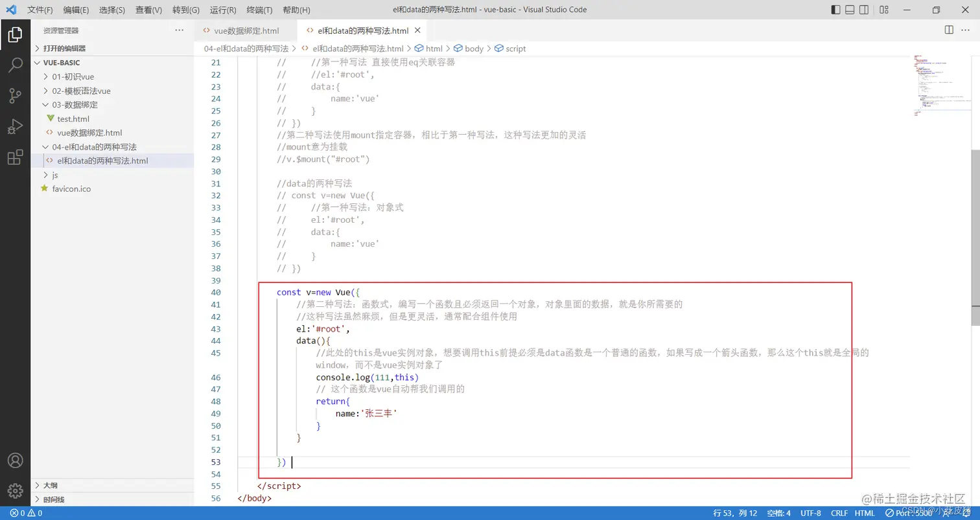Open the Search view in activity bar

point(15,65)
